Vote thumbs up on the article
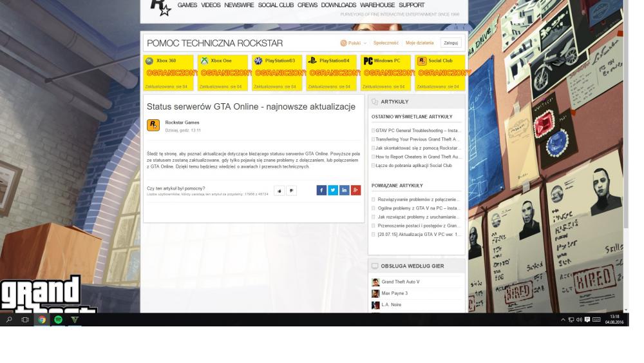This screenshot has width=644, height=363. pos(279,190)
